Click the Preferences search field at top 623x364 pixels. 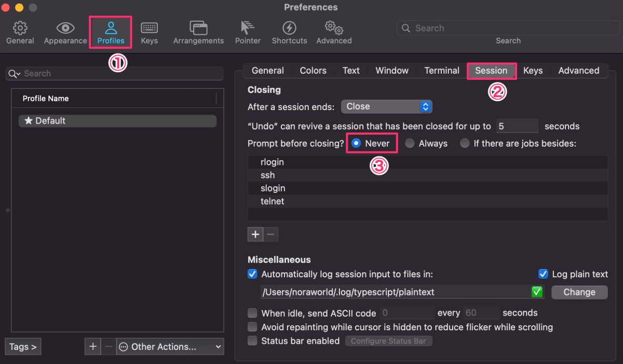coord(508,29)
